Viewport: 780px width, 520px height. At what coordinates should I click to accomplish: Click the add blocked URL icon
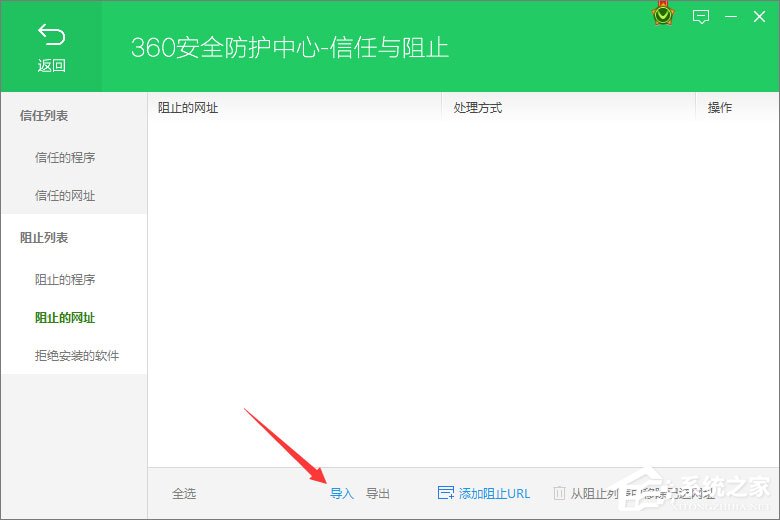point(446,493)
